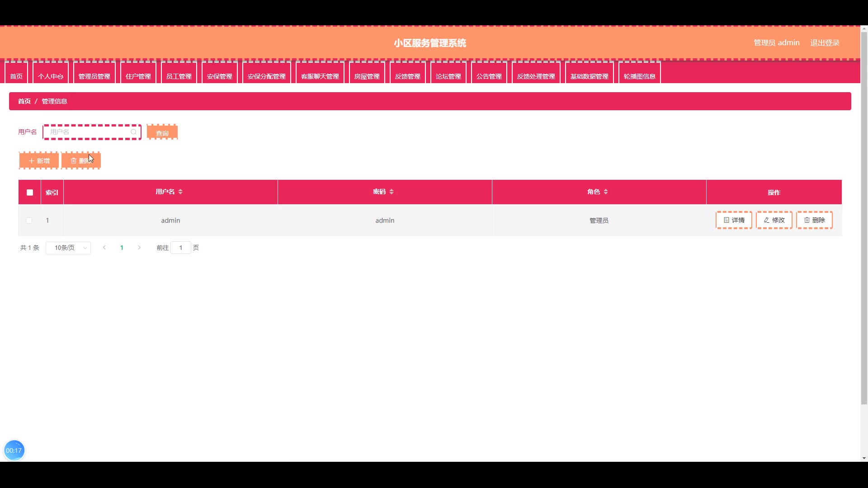The height and width of the screenshot is (488, 868).
Task: Click the 退出登录 logout link
Action: (825, 43)
